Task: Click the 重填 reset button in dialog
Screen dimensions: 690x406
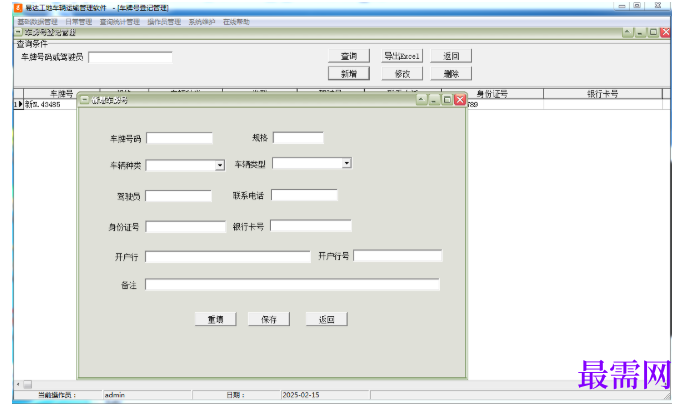Action: pyautogui.click(x=215, y=319)
